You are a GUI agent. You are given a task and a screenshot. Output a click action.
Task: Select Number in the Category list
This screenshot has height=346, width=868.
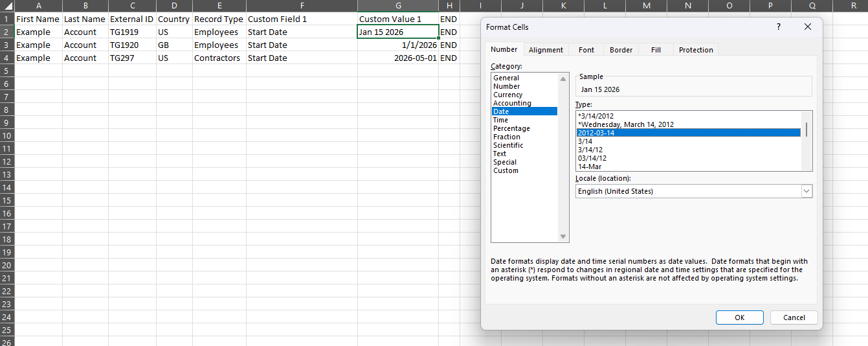coord(524,86)
